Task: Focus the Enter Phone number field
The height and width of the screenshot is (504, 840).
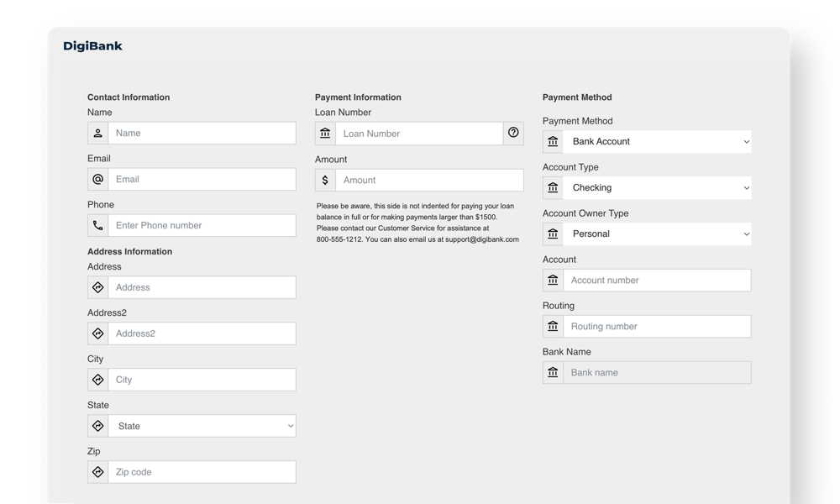Action: (202, 225)
